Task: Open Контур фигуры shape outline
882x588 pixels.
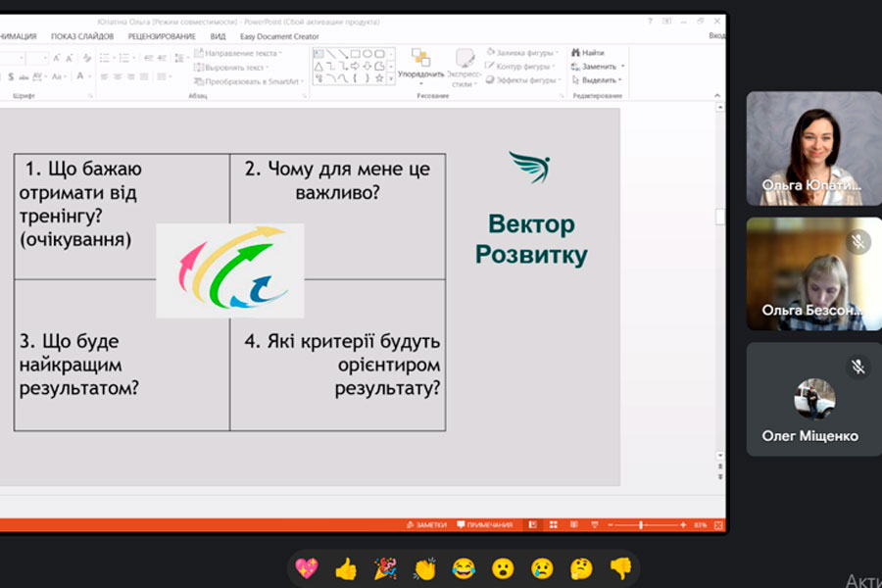Action: point(520,67)
